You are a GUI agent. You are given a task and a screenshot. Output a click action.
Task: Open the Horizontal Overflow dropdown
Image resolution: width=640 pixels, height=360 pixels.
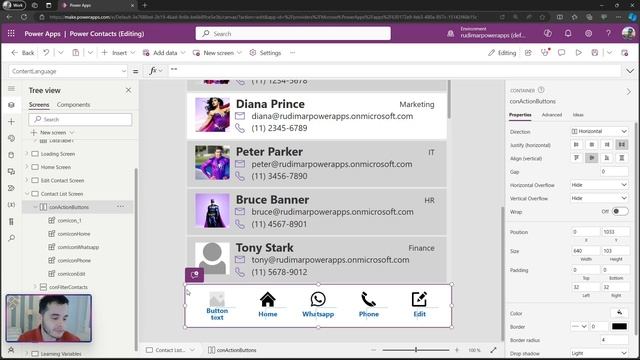coord(599,185)
